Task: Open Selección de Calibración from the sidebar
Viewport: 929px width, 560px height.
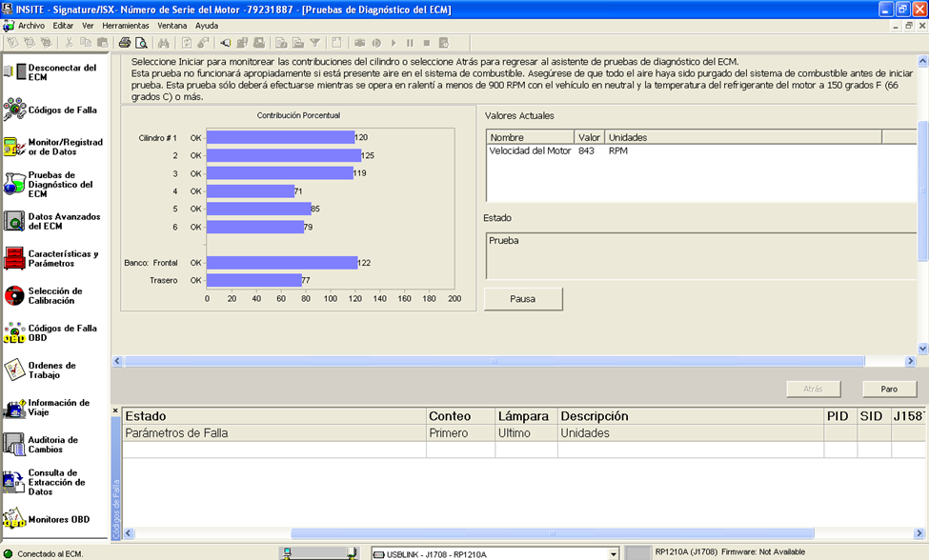Action: 14,295
